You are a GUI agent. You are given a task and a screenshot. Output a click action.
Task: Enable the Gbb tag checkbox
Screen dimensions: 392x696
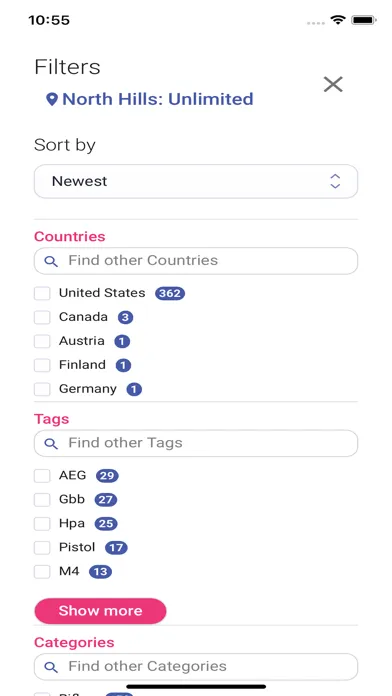pos(42,500)
